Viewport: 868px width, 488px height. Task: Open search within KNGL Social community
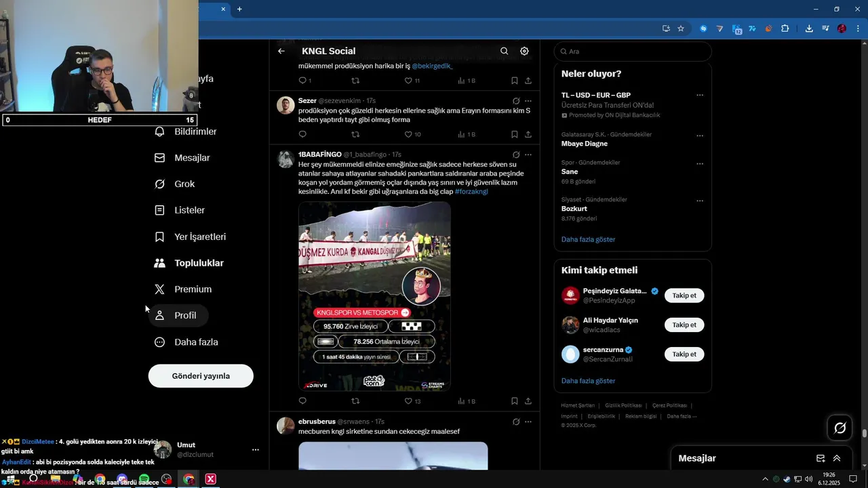504,51
